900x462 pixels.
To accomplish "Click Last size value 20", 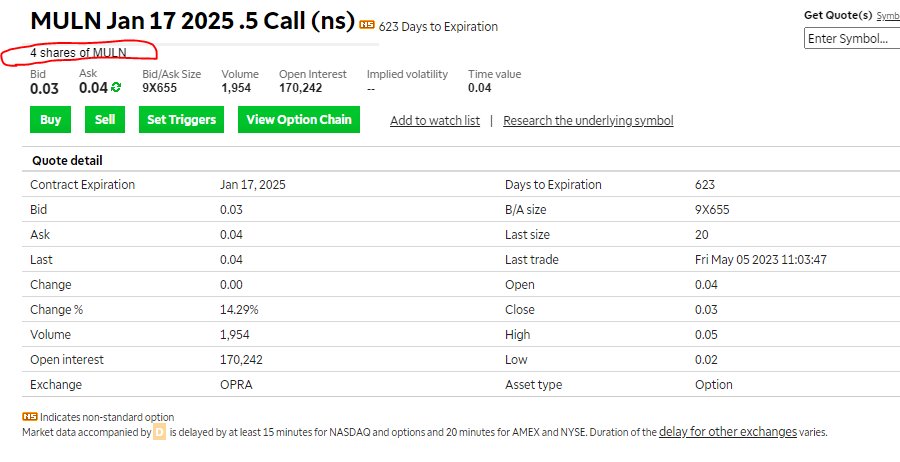I will tap(701, 235).
